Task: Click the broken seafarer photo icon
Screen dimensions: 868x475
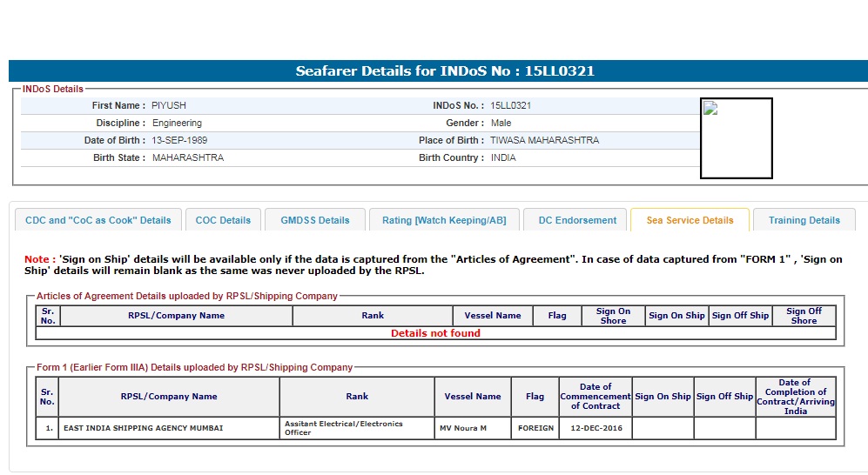Action: point(710,109)
